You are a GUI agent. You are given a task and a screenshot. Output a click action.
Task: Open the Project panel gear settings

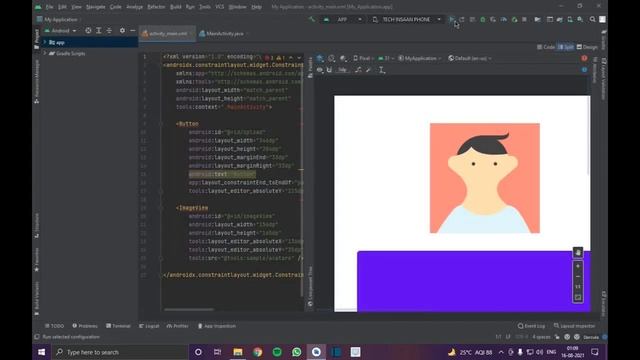(x=122, y=31)
